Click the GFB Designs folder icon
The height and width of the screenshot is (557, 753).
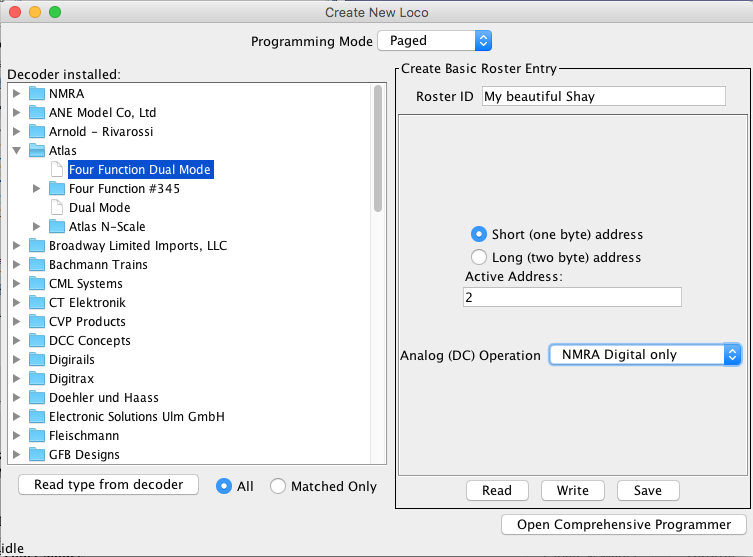[x=37, y=455]
